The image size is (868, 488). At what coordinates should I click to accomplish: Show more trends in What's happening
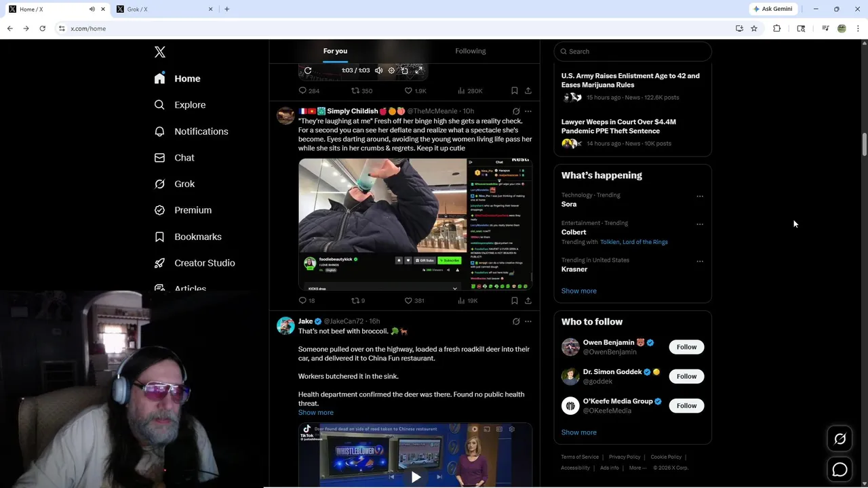pos(578,291)
